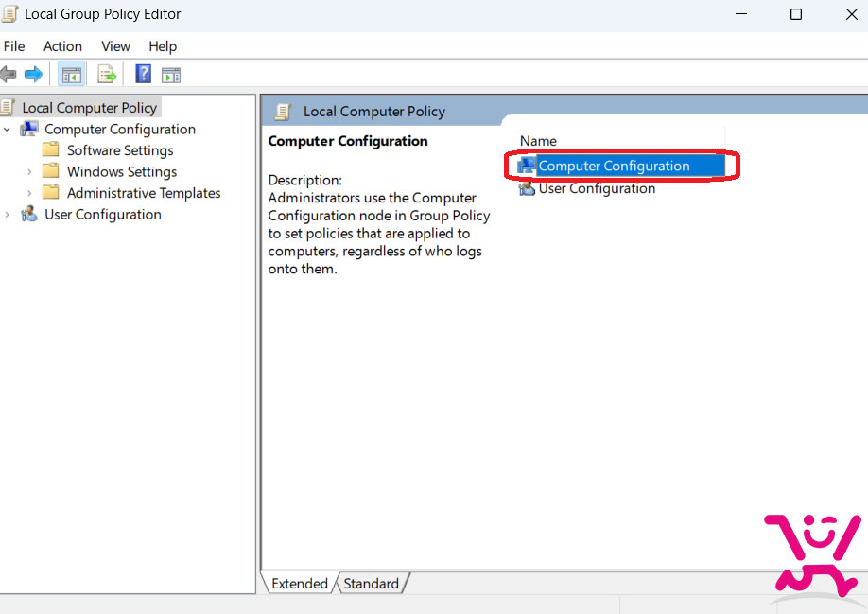The image size is (868, 614).
Task: Expand the User Configuration tree node
Action: 7,214
